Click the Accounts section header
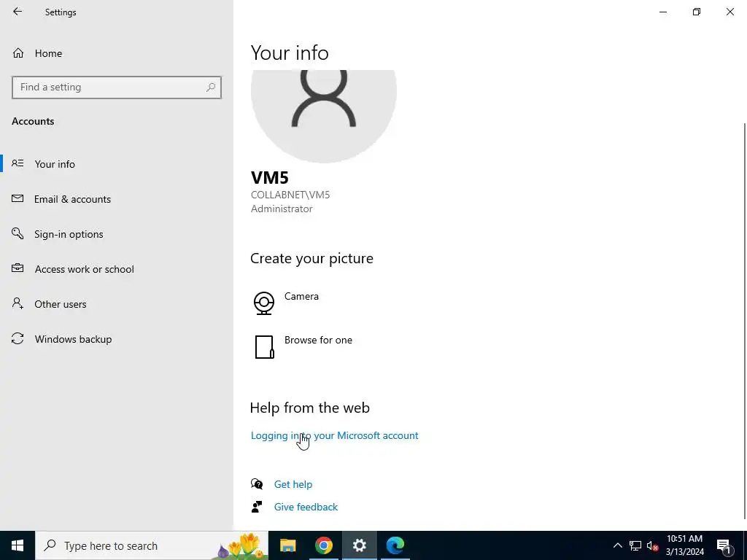747x560 pixels. pos(33,121)
